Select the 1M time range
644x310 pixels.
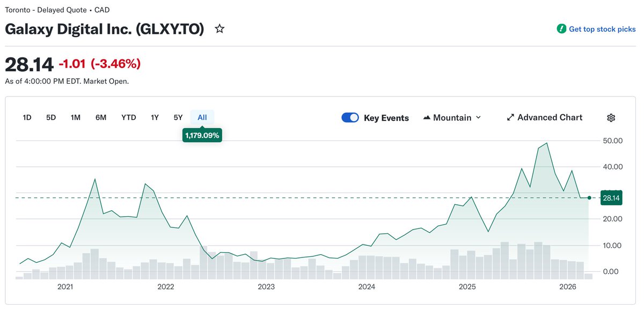pyautogui.click(x=76, y=117)
